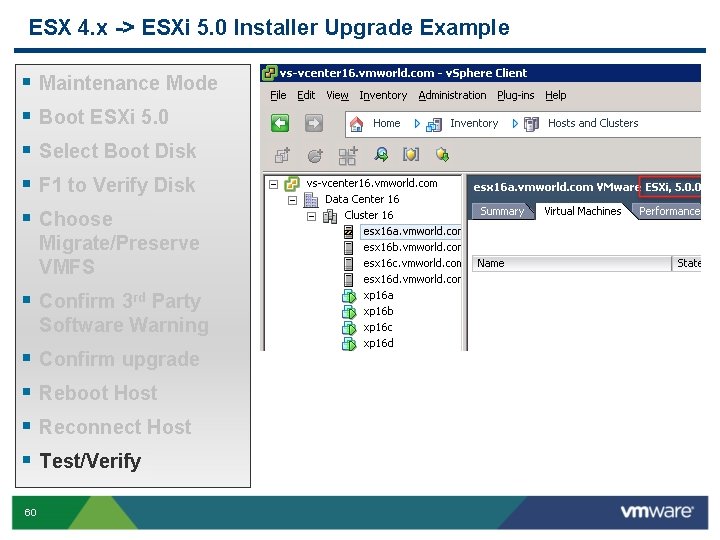Click the Data Center 16 building icon
The width and height of the screenshot is (720, 540).
coord(311,199)
